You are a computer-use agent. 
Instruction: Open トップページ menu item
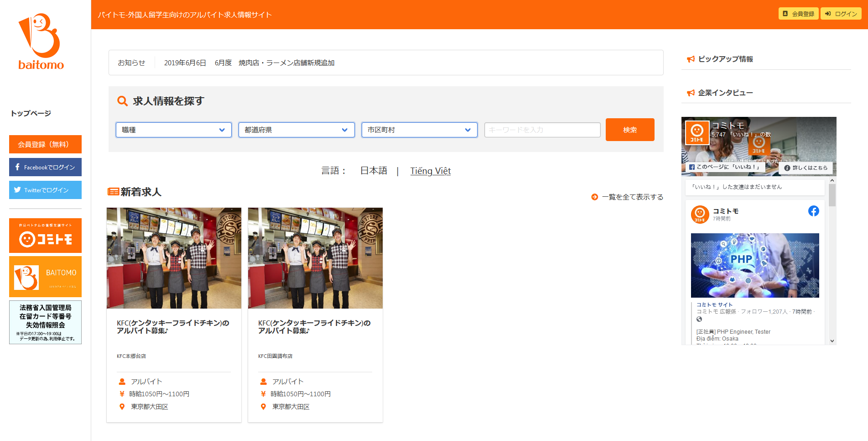[31, 113]
